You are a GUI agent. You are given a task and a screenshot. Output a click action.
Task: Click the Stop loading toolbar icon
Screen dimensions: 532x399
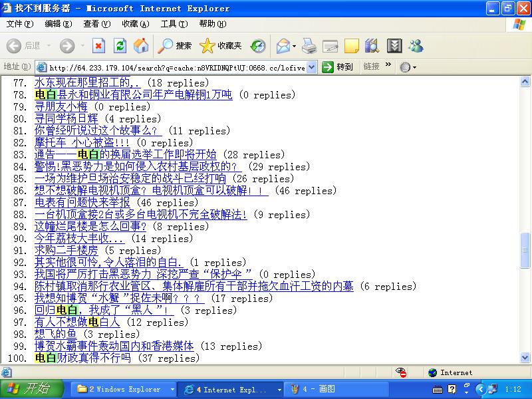point(98,46)
